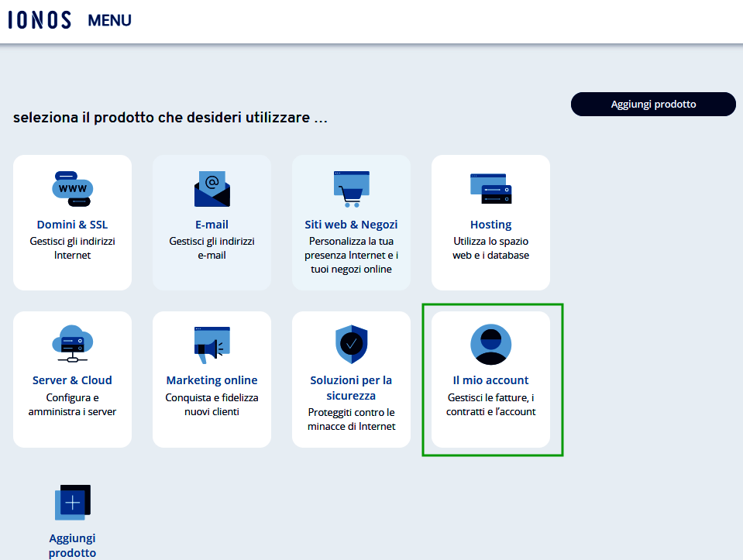Click Aggiungi prodotto text below plus icon
743x560 pixels.
72,545
